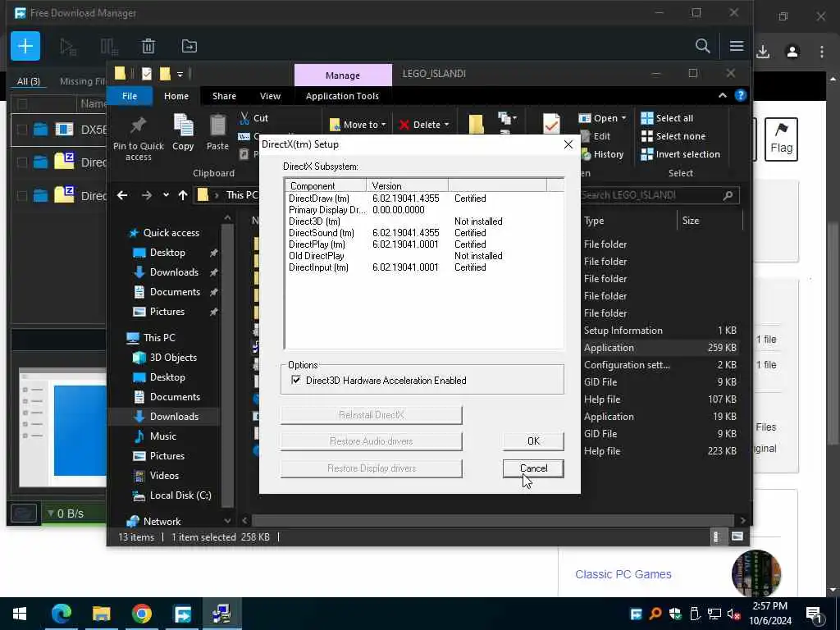Screen dimensions: 840x630
Task: Click the browser downloads arrow icon
Action: [763, 52]
